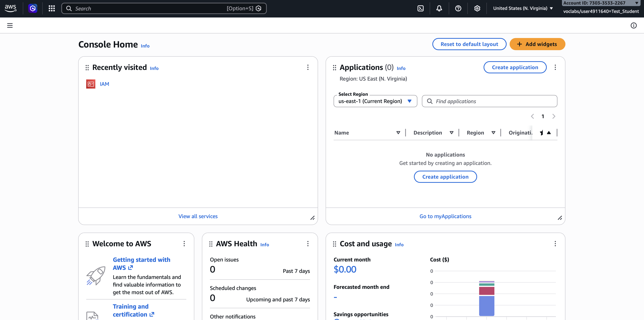Image resolution: width=644 pixels, height=320 pixels.
Task: Launch the CloudShell terminal icon
Action: pyautogui.click(x=421, y=8)
